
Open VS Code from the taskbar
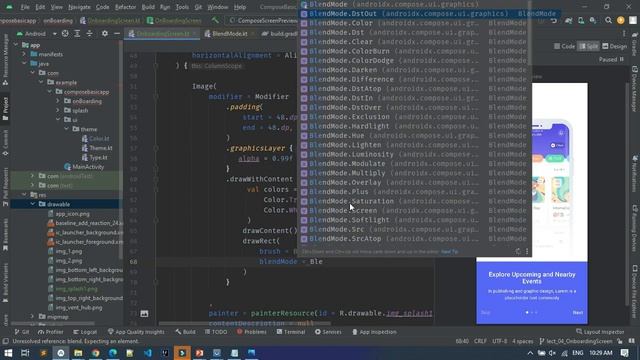pyautogui.click(x=148, y=353)
